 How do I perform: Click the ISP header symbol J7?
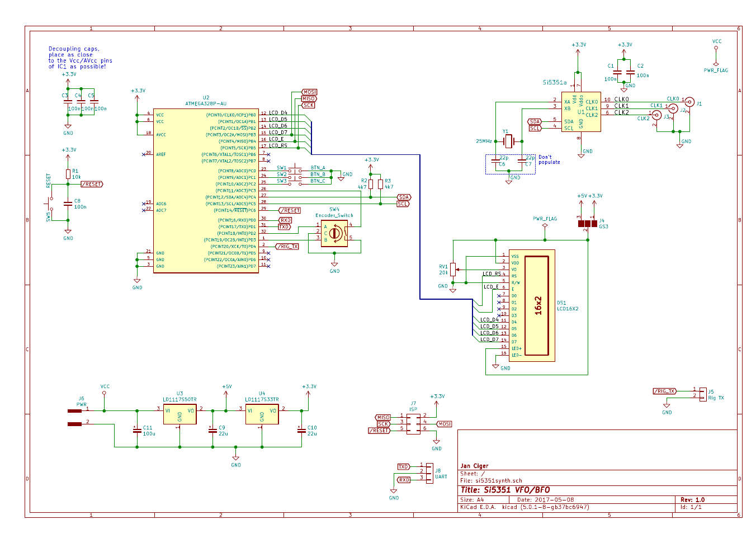413,423
